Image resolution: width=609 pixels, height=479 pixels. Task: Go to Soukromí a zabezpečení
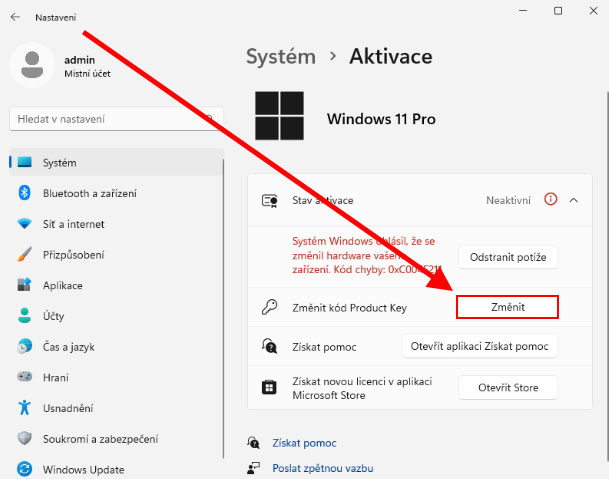coord(116,439)
